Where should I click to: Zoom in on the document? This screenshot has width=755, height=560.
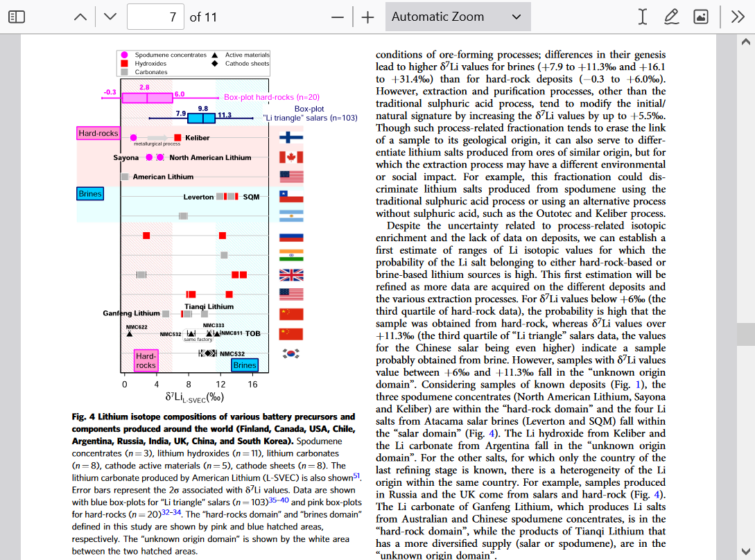point(368,17)
